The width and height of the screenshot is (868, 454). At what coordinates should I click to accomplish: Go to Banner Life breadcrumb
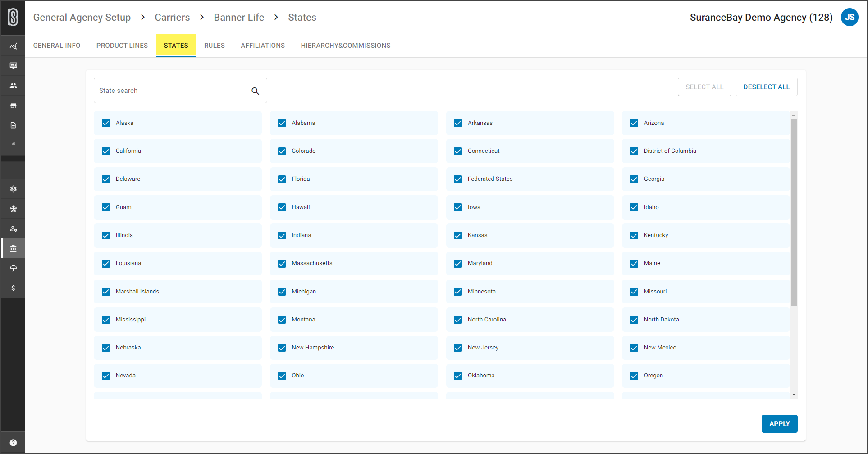pos(239,18)
